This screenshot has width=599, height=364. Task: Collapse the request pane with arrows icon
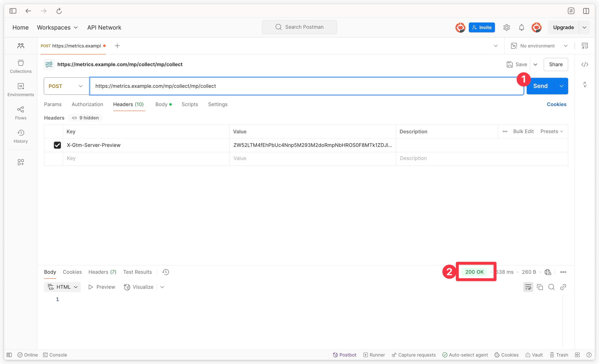click(x=585, y=85)
